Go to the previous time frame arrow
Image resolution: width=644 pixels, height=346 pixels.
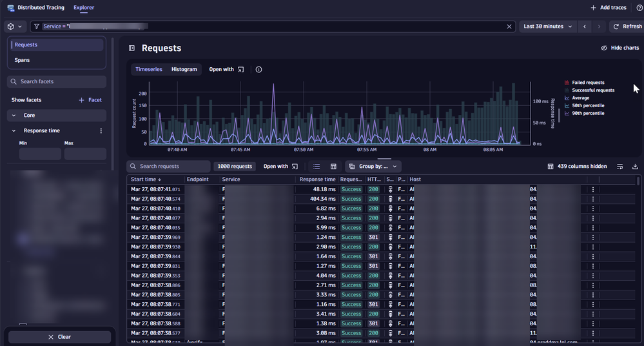pos(585,26)
